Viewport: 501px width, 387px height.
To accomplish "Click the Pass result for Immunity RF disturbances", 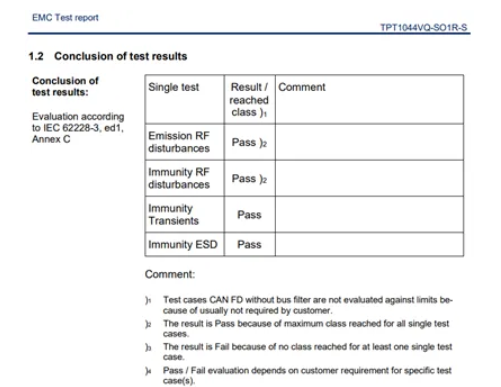I will tap(249, 179).
